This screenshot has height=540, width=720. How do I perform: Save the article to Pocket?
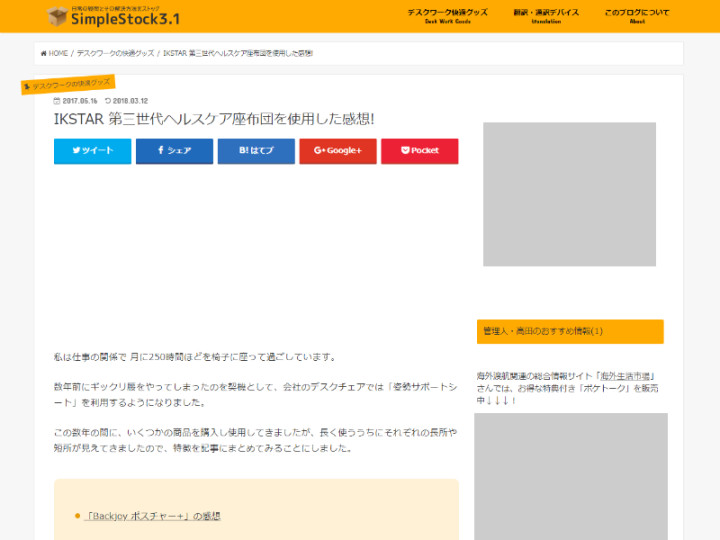[419, 151]
